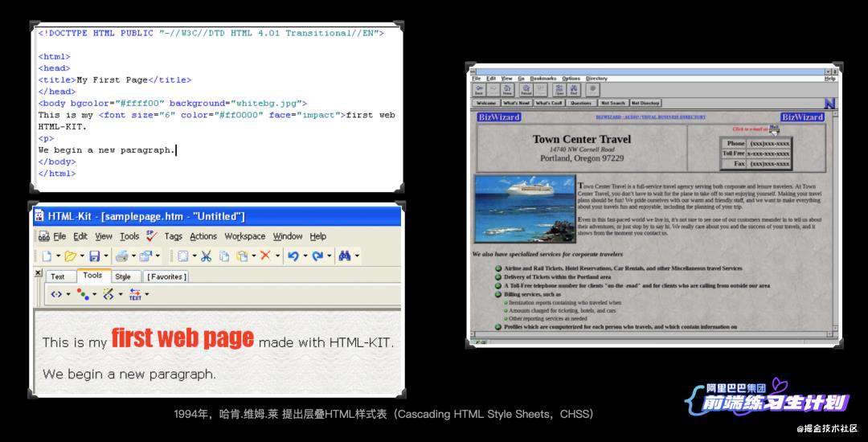
Task: Click the HTML-Kit document icon left of File
Action: coord(43,237)
